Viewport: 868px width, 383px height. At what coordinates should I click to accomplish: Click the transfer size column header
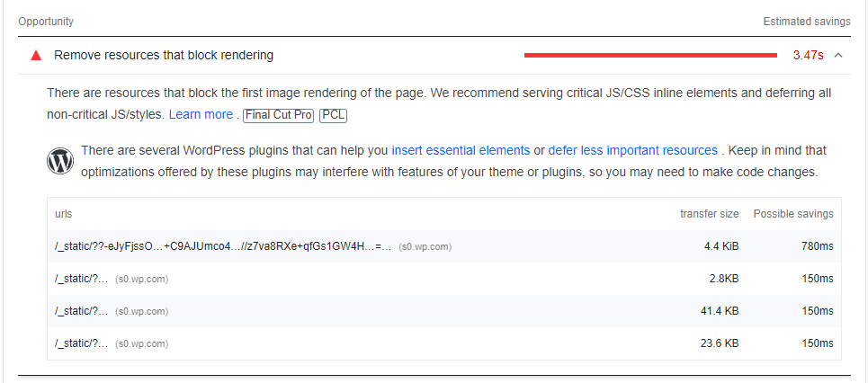709,214
